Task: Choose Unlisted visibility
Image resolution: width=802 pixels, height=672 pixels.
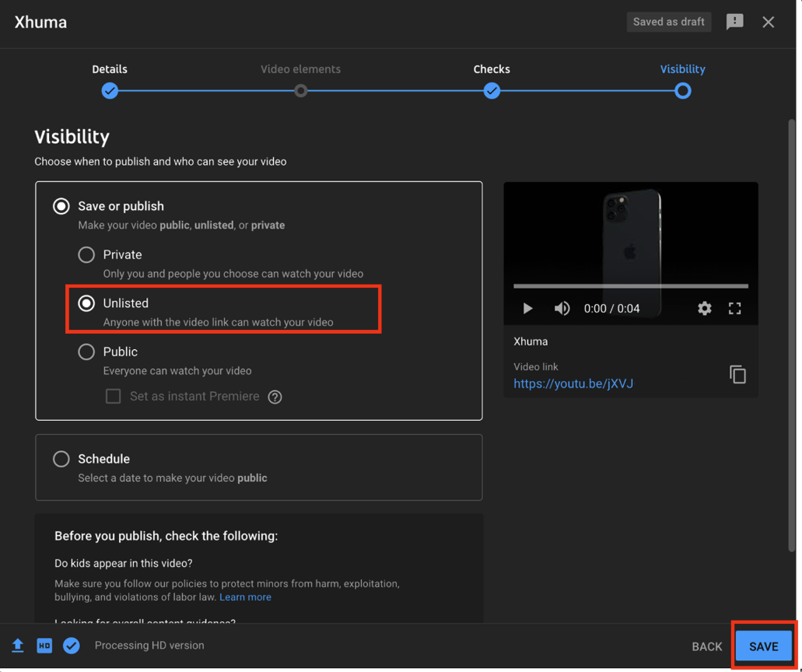Action: pos(86,303)
